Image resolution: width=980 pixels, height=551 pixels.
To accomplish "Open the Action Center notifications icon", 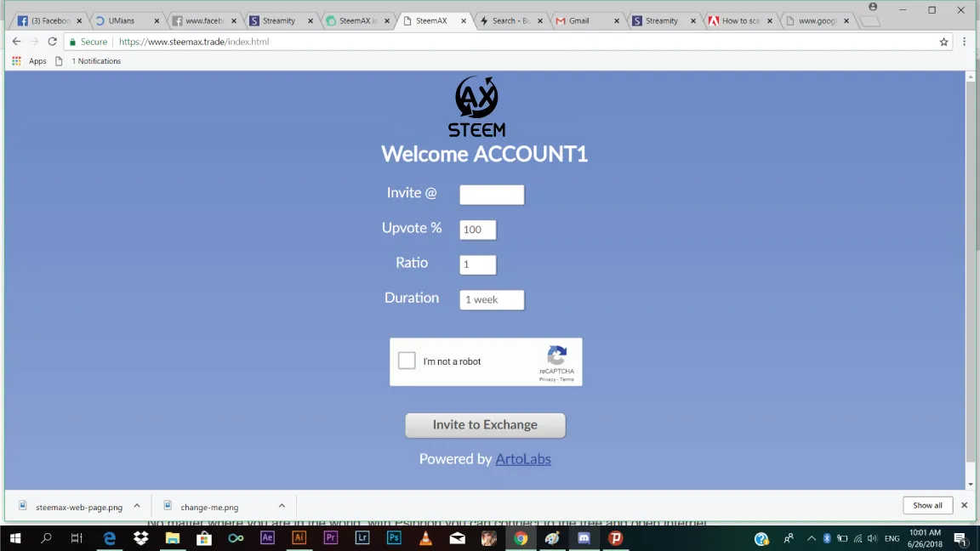I will pyautogui.click(x=960, y=538).
